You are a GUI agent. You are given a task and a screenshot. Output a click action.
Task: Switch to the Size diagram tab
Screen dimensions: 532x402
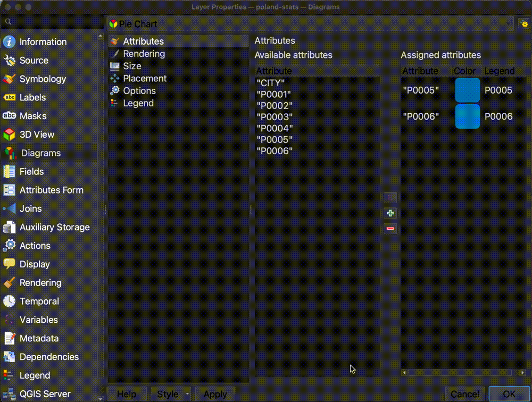point(179,66)
